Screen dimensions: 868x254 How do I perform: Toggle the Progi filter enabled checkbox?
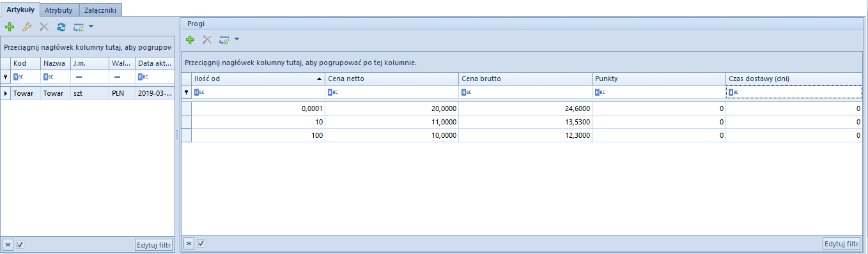pyautogui.click(x=201, y=243)
